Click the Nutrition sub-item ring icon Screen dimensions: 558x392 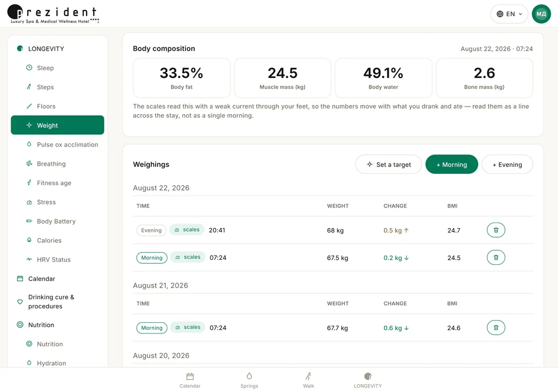tap(29, 344)
